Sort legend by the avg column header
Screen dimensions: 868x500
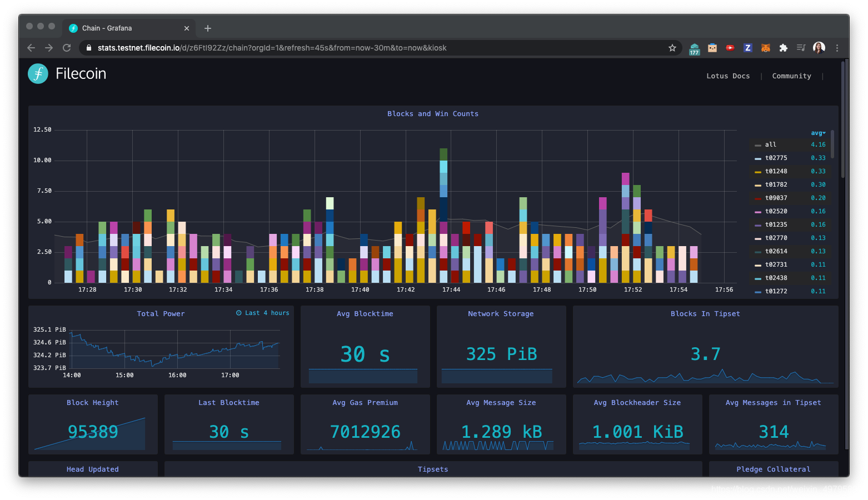(818, 133)
